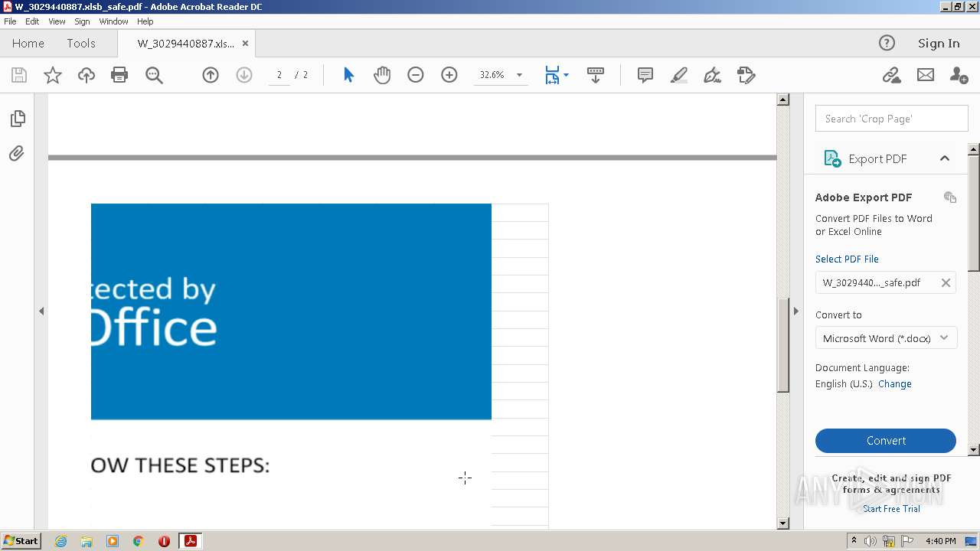
Task: Zoom out with minus button
Action: pos(416,75)
